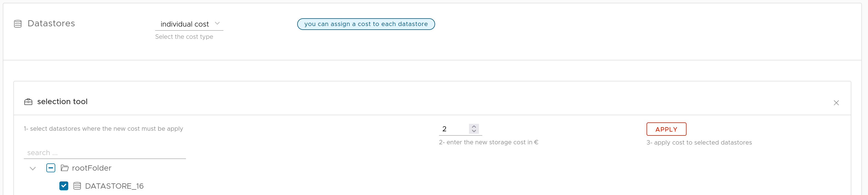Select the rootFolder tree label
Screen dimensions: 868x195
tap(92, 168)
